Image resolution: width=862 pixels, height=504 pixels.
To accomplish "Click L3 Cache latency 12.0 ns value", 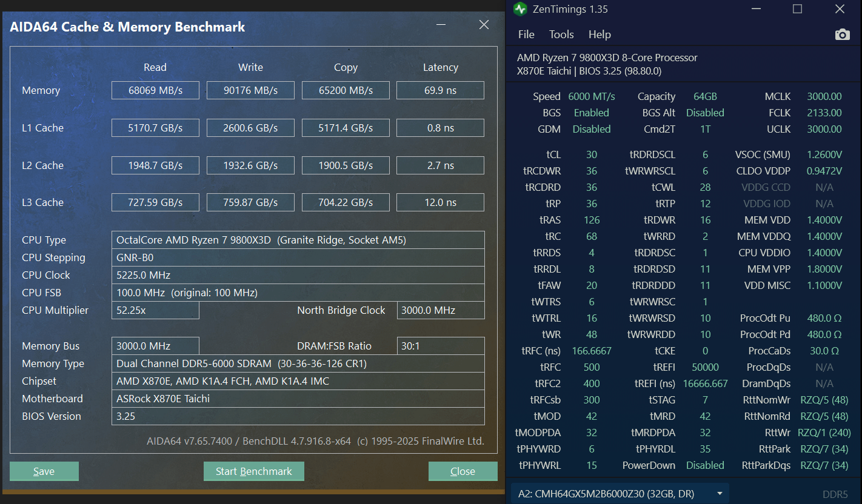I will coord(441,202).
